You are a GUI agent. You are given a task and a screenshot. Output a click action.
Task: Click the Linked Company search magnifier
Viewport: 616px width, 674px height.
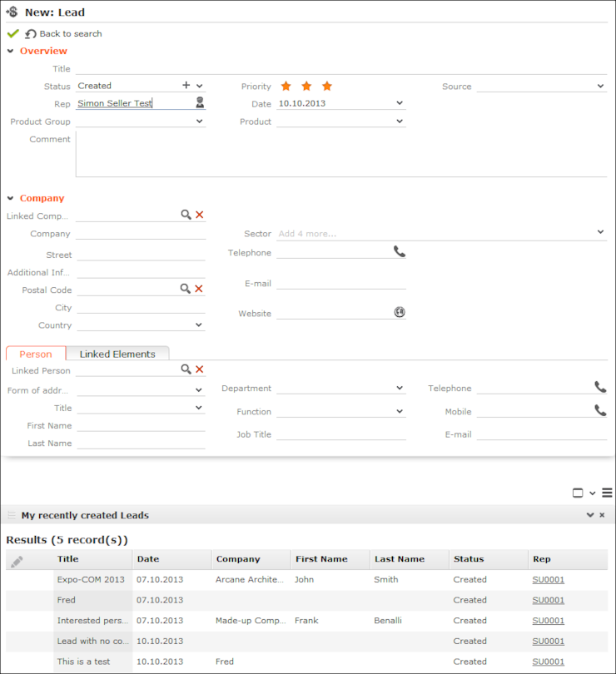pos(186,215)
